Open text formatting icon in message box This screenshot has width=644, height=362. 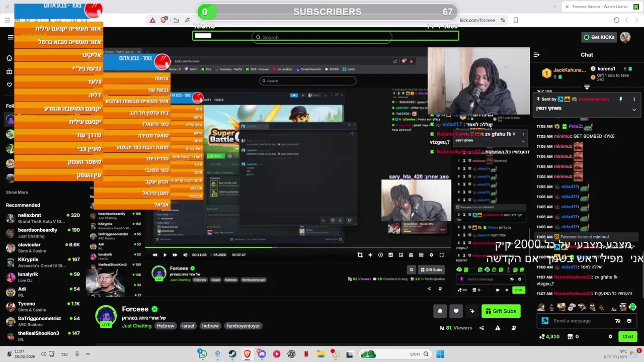(618, 321)
